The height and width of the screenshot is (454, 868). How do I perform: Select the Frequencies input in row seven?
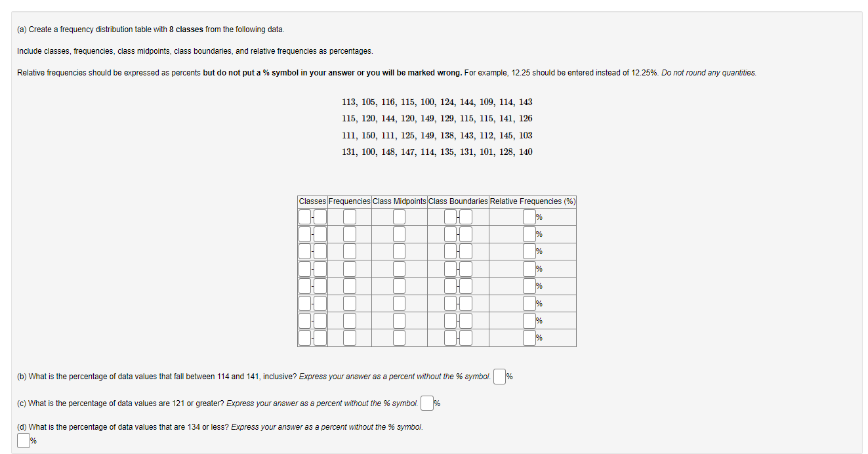click(x=348, y=320)
